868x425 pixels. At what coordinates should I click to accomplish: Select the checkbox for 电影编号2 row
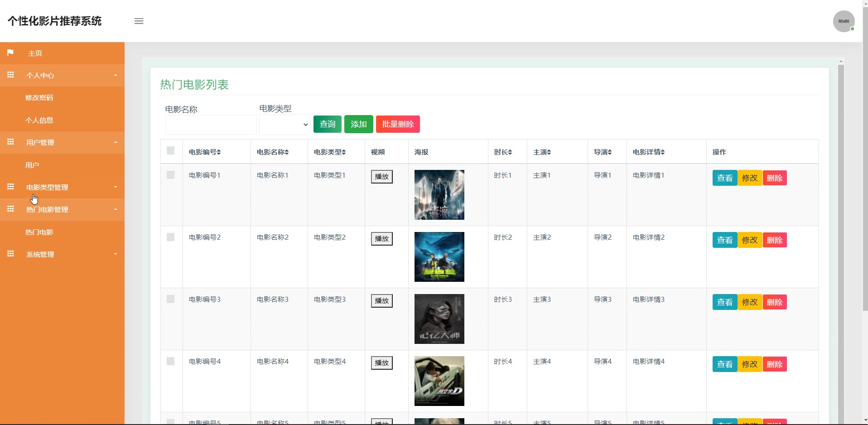pos(171,237)
